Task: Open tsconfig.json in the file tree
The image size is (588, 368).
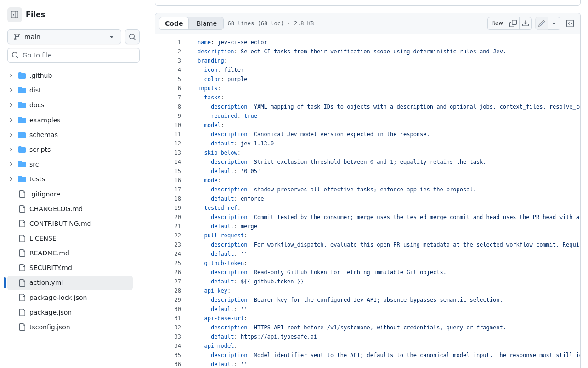Action: [50, 327]
